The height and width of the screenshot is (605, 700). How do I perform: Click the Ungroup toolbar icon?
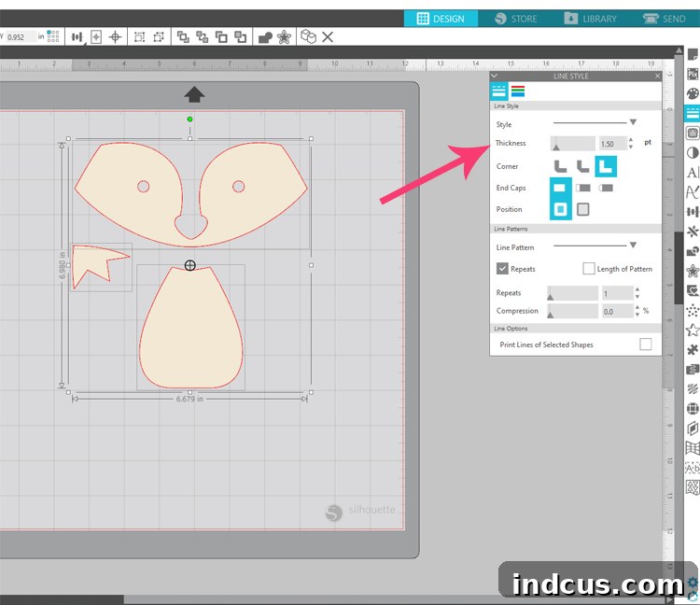tap(159, 37)
